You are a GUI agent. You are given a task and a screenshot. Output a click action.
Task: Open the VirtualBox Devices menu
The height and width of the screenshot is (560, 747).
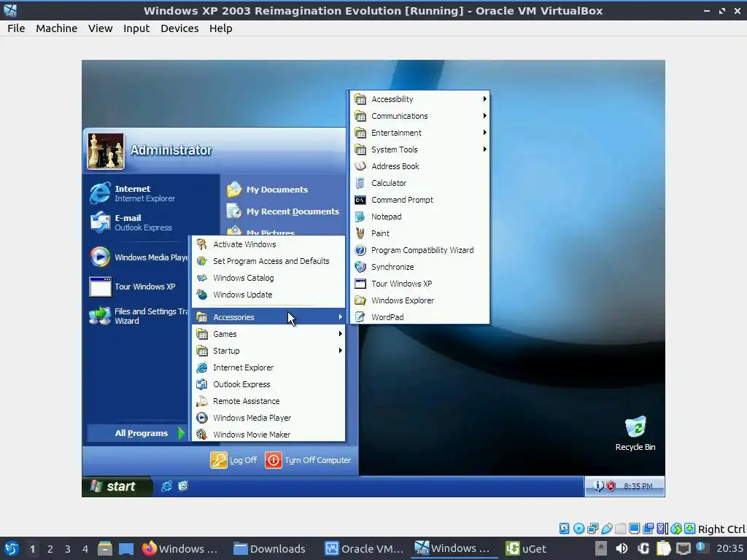(179, 28)
